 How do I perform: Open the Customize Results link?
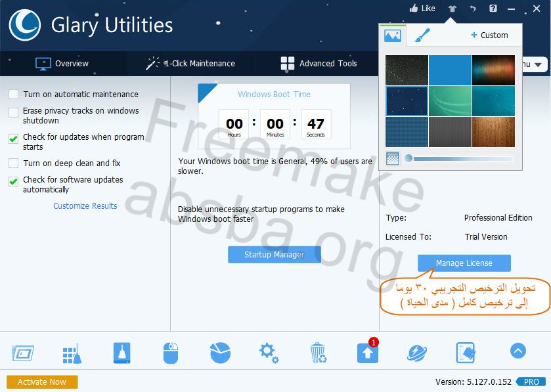tap(85, 206)
